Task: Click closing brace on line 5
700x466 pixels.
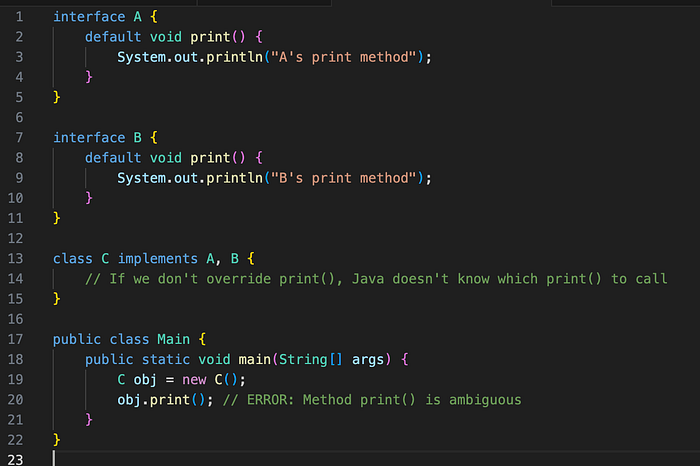Action: [x=57, y=97]
